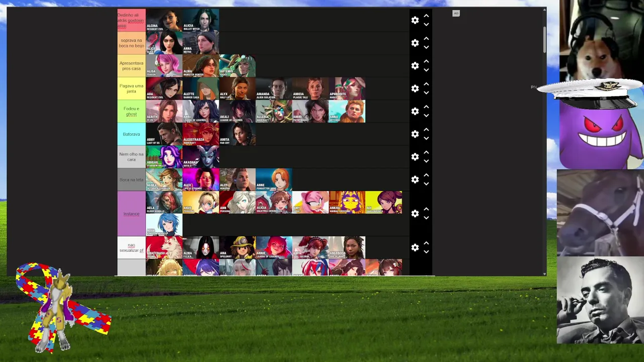The height and width of the screenshot is (362, 644).
Task: Move 'Pagava uma janta' tier up
Action: click(x=426, y=84)
